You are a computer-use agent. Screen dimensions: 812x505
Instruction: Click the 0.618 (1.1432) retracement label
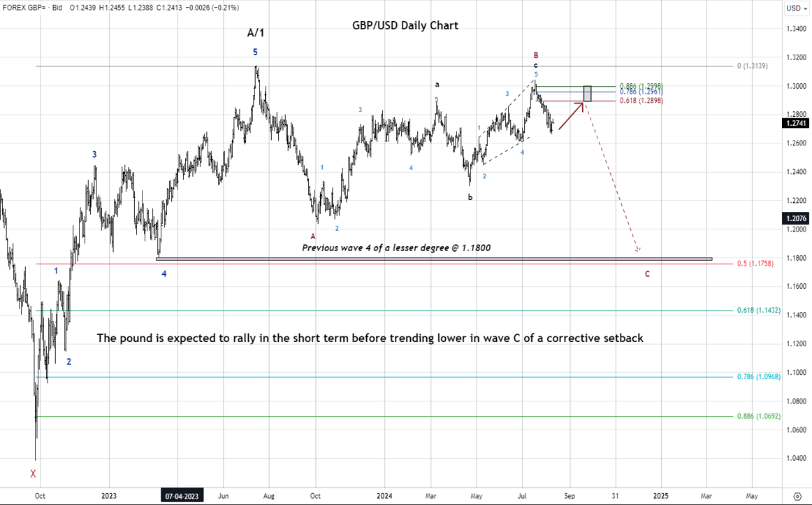click(755, 310)
